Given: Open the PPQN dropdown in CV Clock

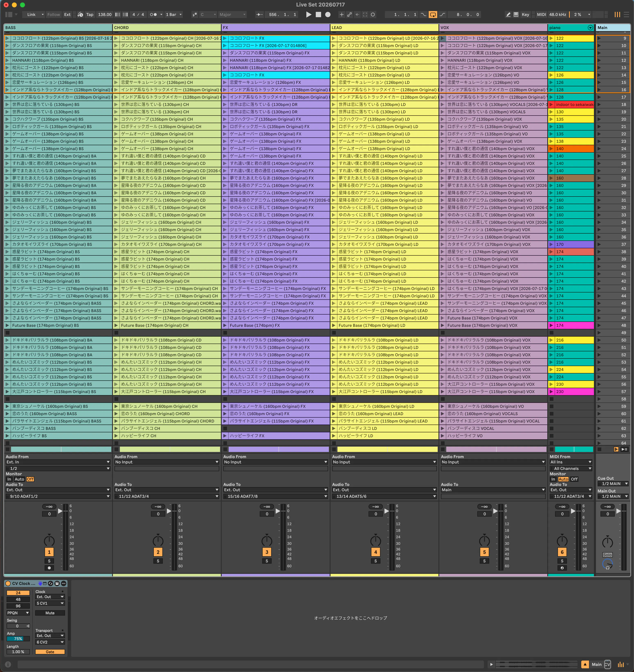Looking at the screenshot, I should pyautogui.click(x=18, y=613).
